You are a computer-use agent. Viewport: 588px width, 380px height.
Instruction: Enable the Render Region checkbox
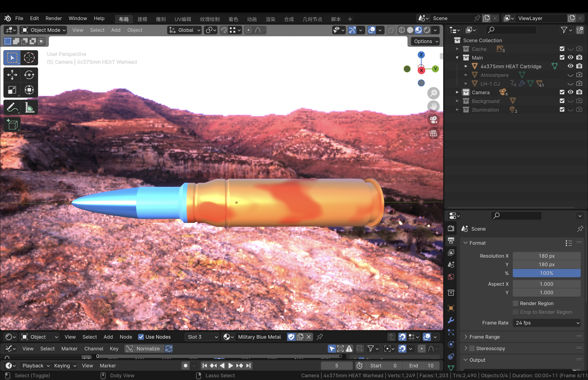click(x=516, y=303)
